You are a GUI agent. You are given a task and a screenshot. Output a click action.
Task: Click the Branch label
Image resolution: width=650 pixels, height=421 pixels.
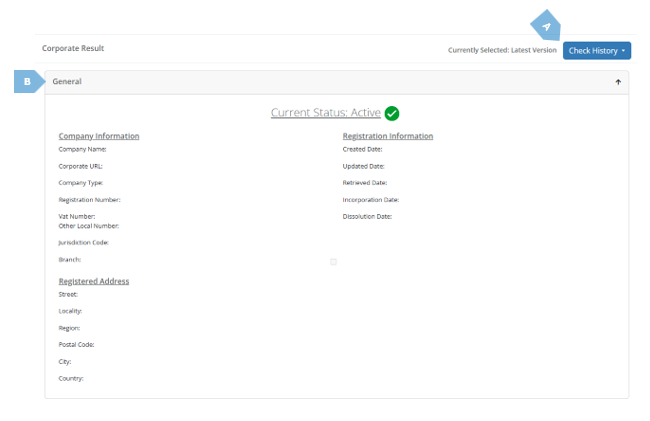pos(70,259)
